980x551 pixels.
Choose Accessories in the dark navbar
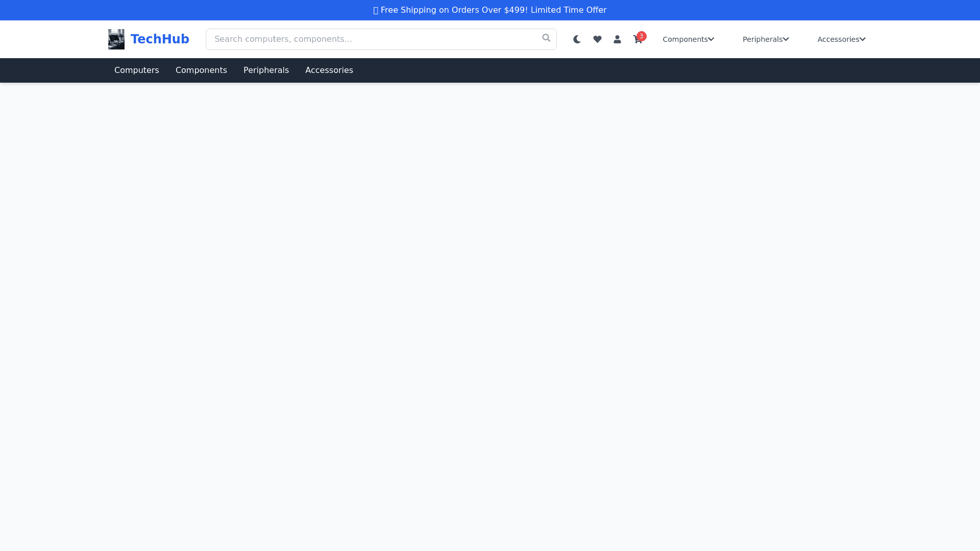329,70
